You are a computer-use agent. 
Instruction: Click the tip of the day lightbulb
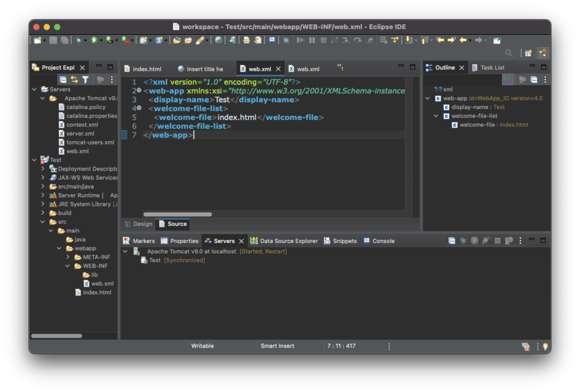(545, 346)
